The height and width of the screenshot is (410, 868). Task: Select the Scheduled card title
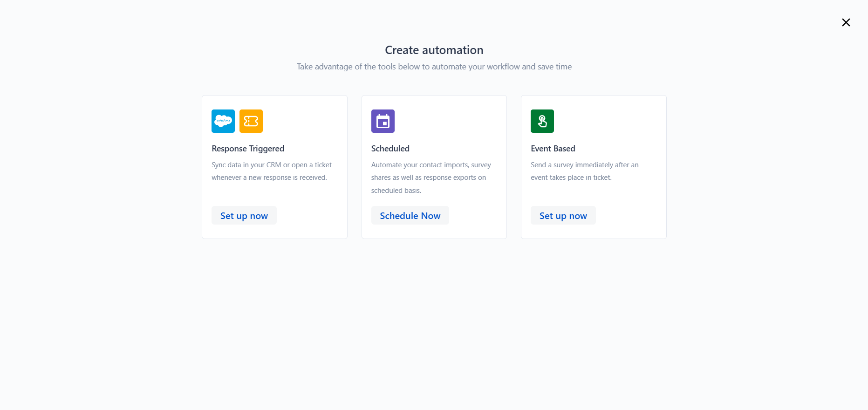pyautogui.click(x=390, y=149)
